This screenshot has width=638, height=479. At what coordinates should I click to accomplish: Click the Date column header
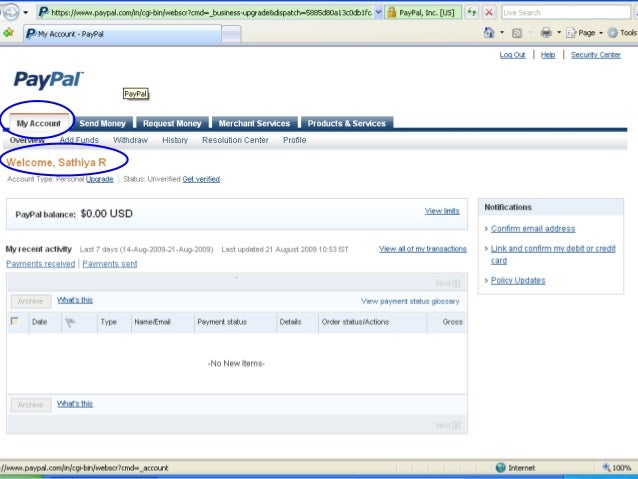(39, 322)
